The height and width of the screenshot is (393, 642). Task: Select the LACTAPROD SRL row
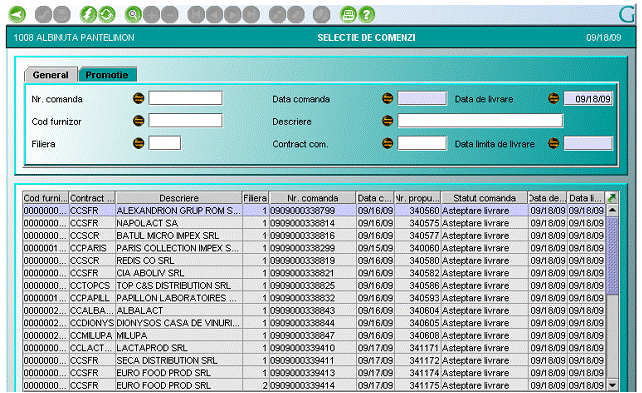tap(314, 348)
